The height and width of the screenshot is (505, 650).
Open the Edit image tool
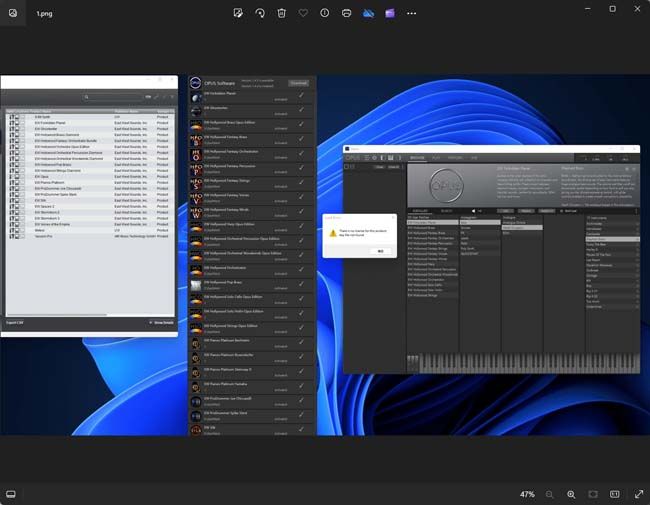[238, 13]
